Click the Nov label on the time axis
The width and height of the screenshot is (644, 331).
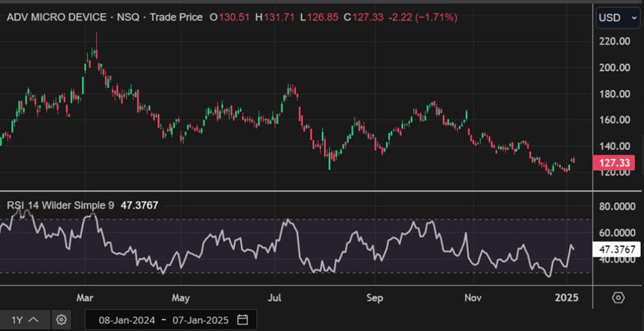pyautogui.click(x=473, y=297)
